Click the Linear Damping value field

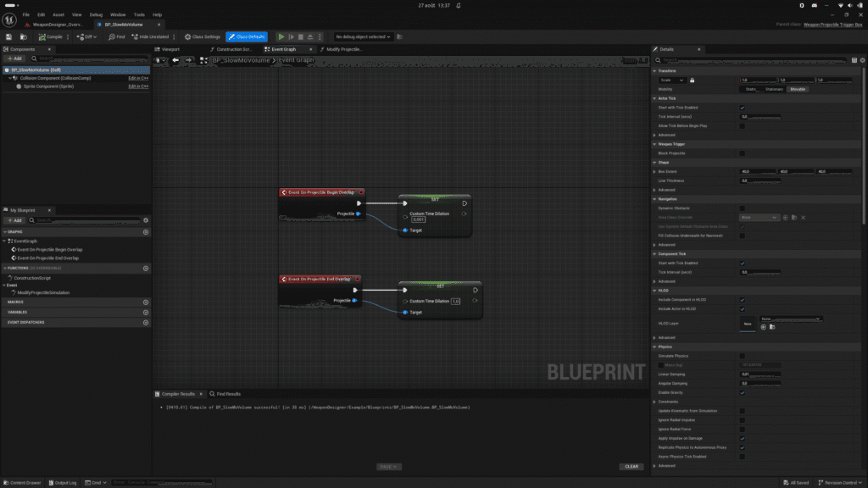click(760, 374)
